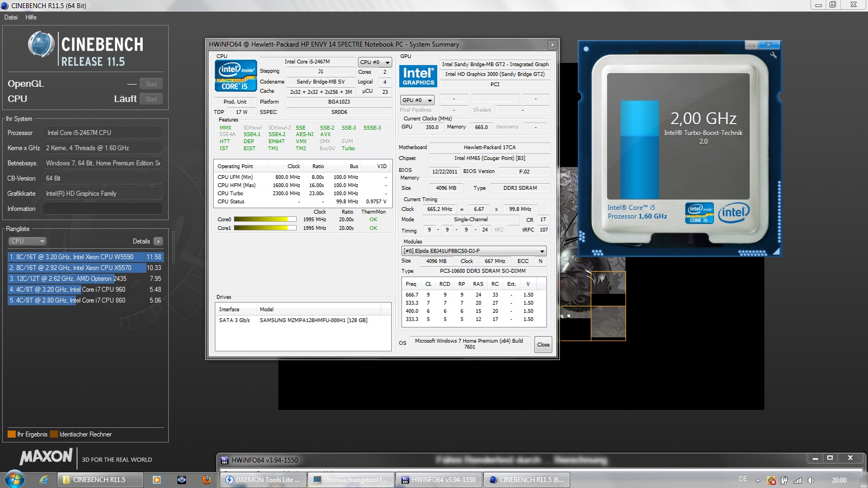Show hidden tray icons arrow
This screenshot has width=868, height=488.
pyautogui.click(x=758, y=480)
